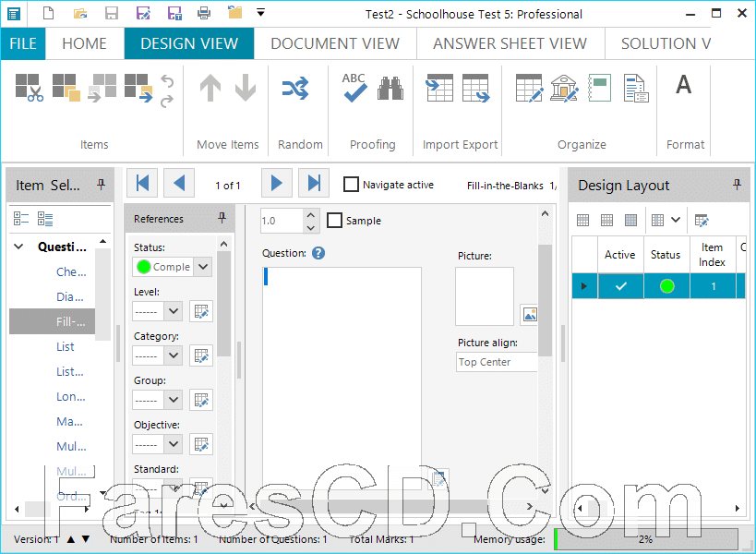Open the table edit icon in Organize
The image size is (756, 554).
coord(529,88)
